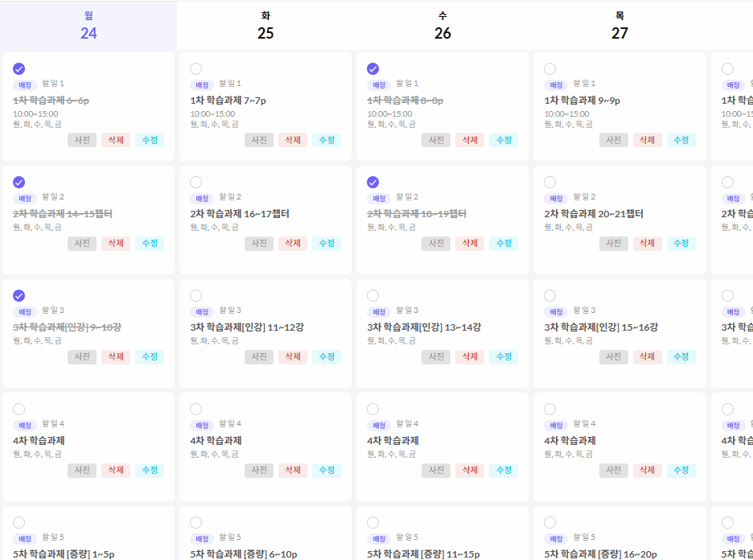Click 수정 on Thursday's 1차 학습과제 9~9p card
The width and height of the screenshot is (753, 560).
[x=681, y=140]
